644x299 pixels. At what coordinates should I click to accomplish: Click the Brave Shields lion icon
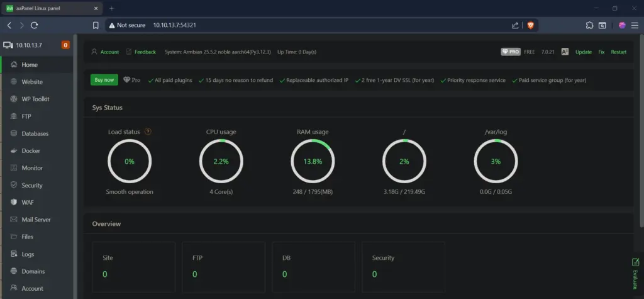pos(530,25)
